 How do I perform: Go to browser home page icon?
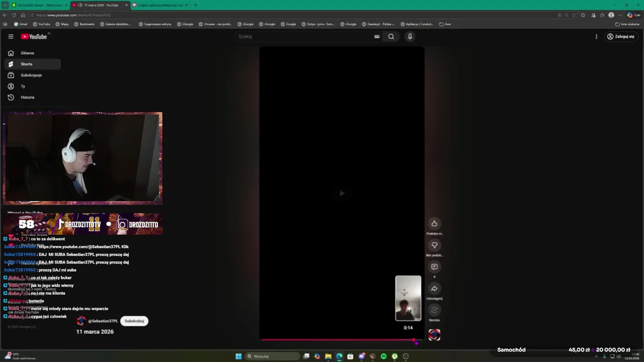click(x=23, y=15)
